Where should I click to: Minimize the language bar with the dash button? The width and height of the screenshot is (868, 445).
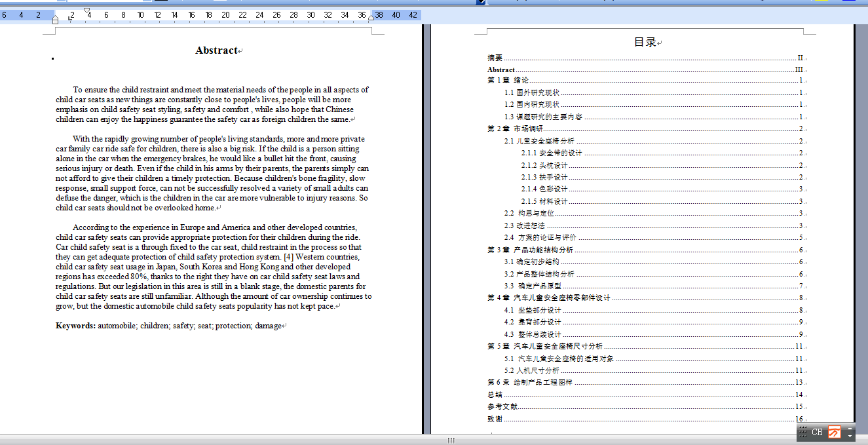(x=850, y=429)
